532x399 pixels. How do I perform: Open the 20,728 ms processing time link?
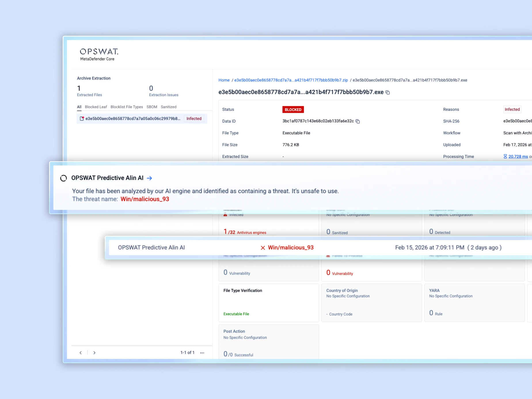click(x=518, y=157)
